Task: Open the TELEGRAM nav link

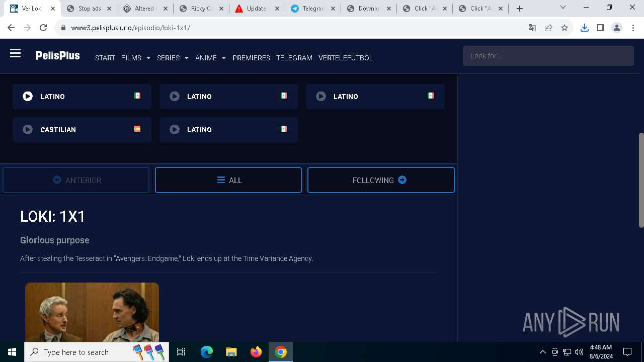Action: pos(294,58)
